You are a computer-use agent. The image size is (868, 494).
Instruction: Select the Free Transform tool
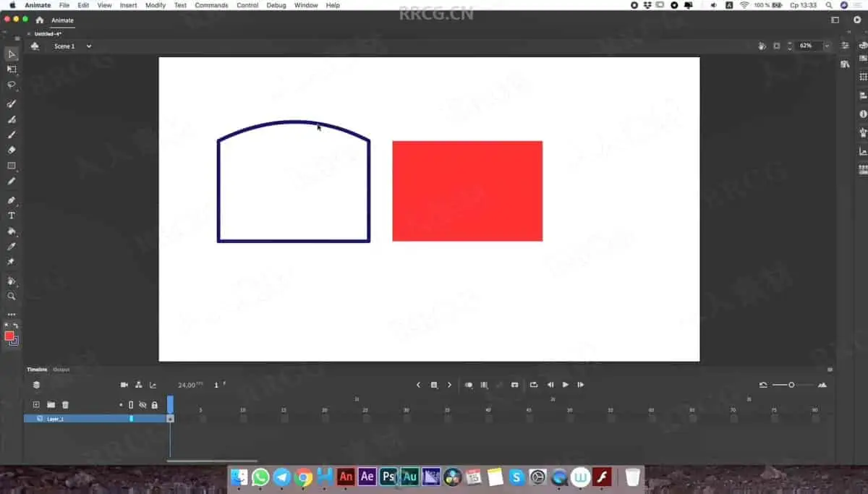pos(12,69)
